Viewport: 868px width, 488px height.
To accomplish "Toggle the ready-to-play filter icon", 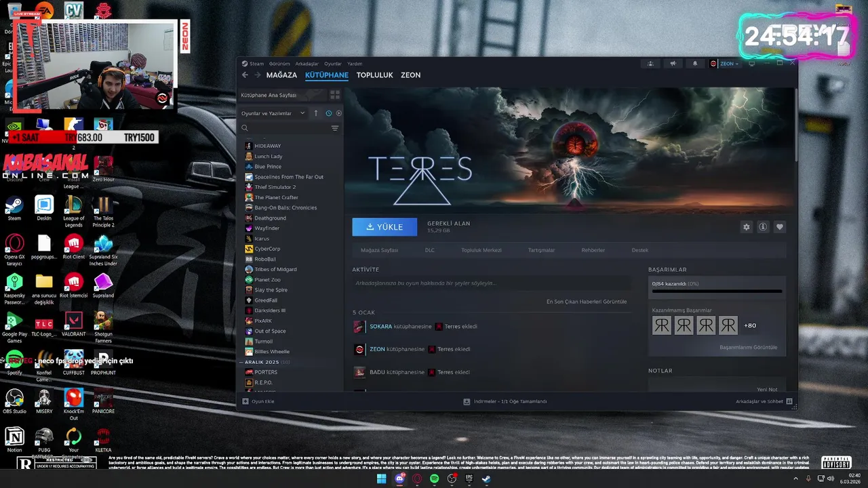I will 338,113.
